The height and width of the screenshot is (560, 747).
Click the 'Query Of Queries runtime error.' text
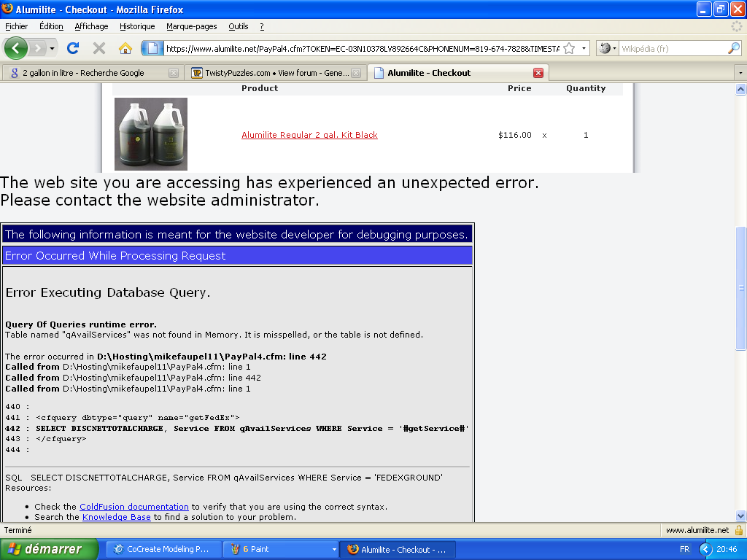(81, 324)
